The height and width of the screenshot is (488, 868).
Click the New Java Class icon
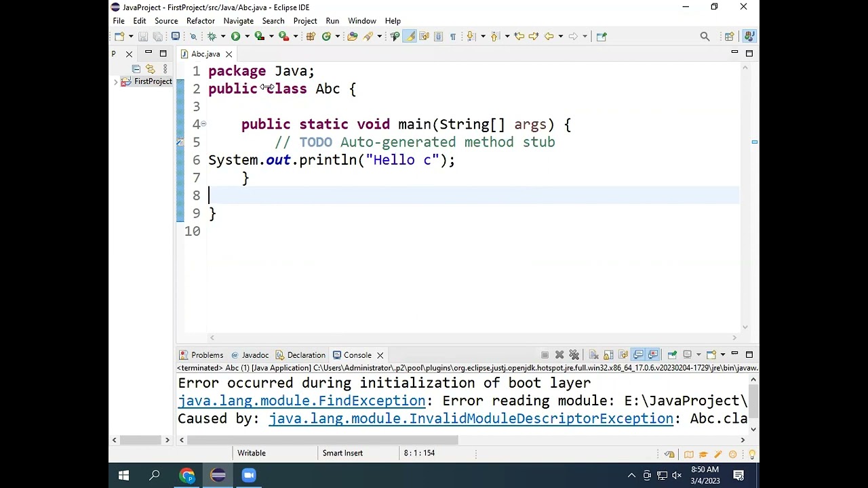(326, 37)
